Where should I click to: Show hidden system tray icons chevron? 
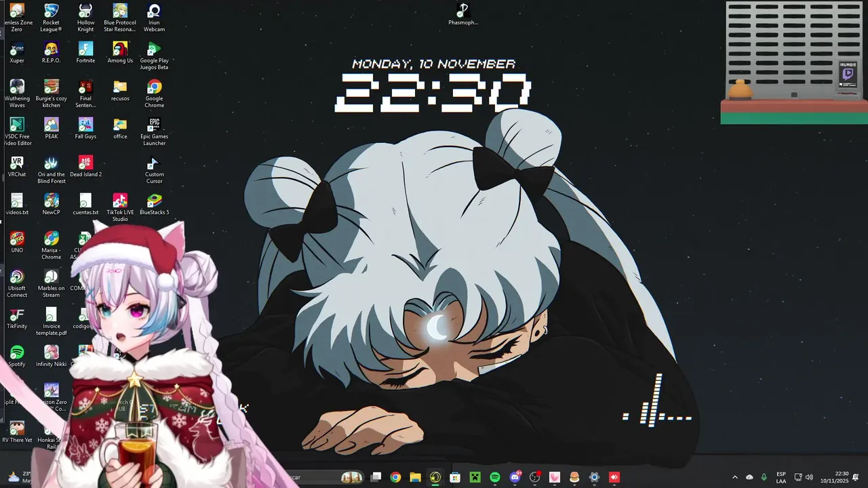tap(734, 477)
